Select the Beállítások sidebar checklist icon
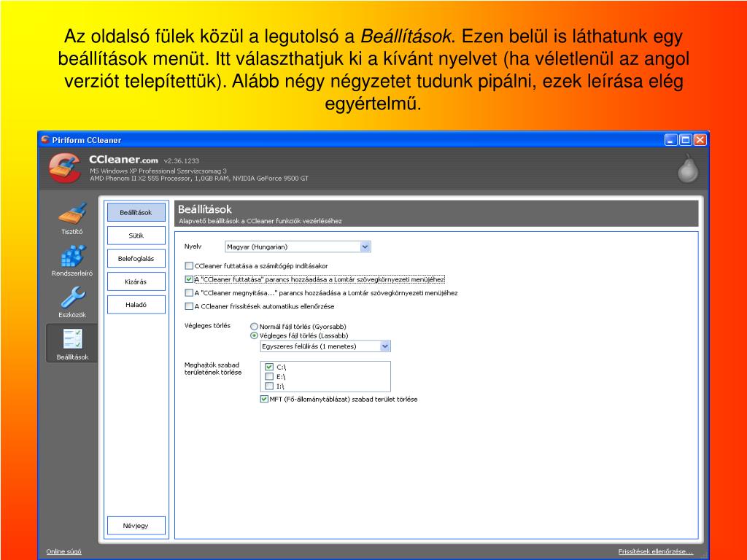 (x=72, y=339)
